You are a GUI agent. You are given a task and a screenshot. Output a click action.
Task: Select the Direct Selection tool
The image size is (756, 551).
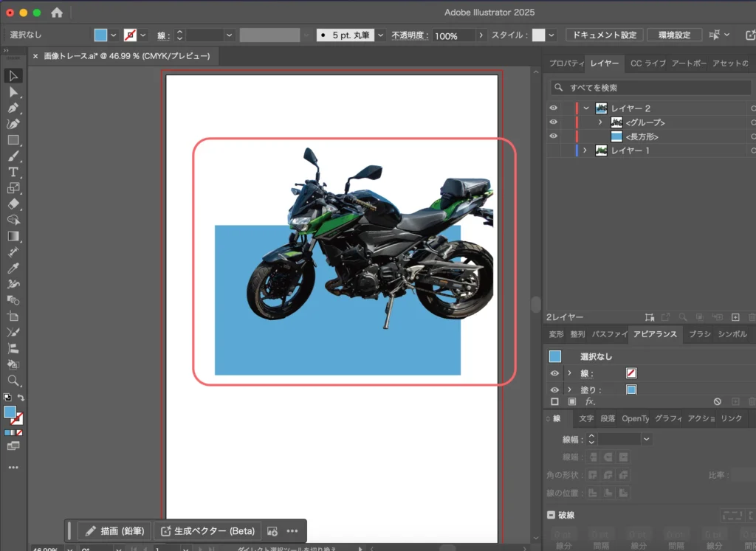[13, 92]
